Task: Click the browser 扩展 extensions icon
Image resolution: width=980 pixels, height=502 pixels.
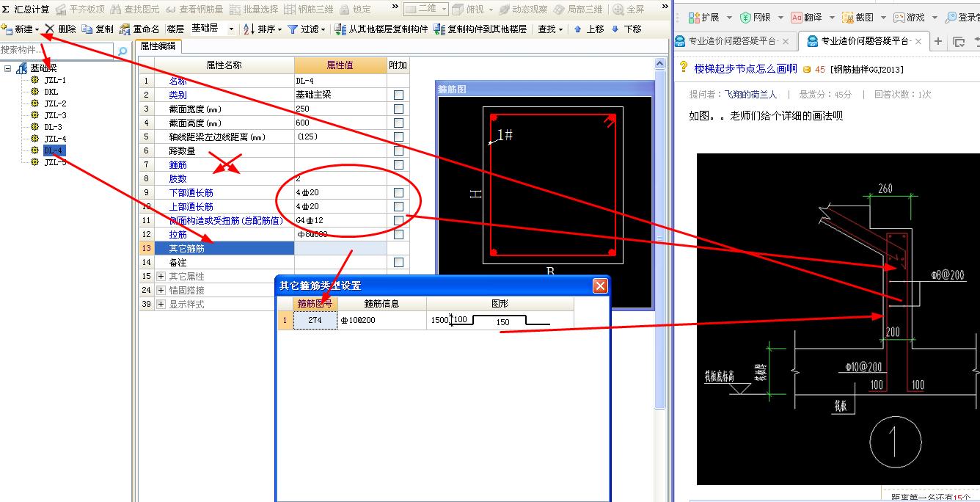Action: tap(694, 17)
